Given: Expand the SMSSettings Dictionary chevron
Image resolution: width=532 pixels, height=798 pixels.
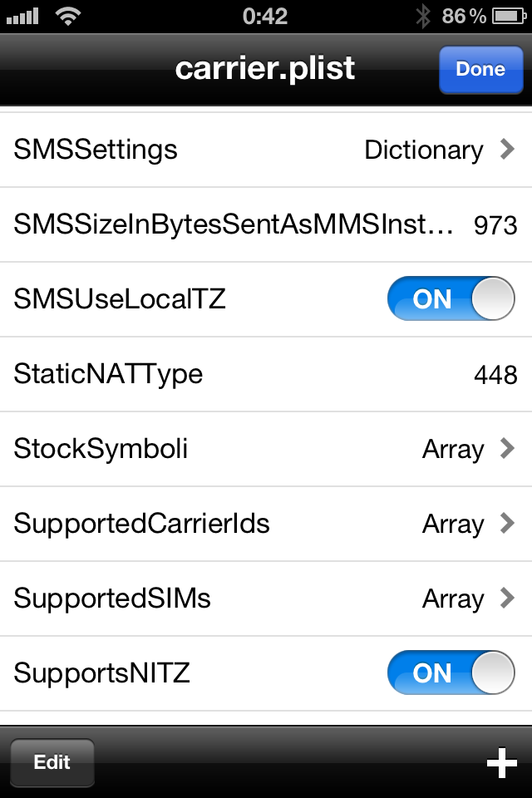Looking at the screenshot, I should coord(507,149).
